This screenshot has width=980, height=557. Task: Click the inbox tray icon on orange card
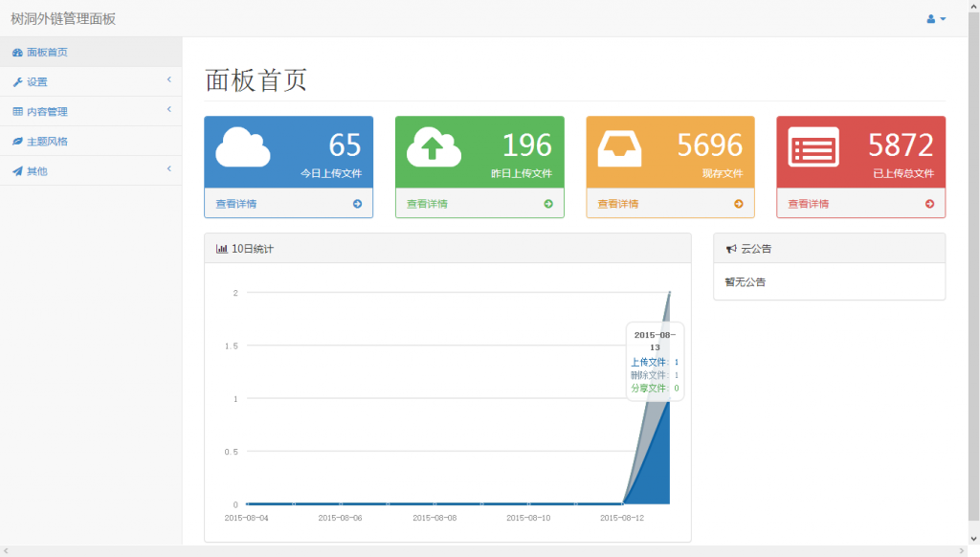619,148
